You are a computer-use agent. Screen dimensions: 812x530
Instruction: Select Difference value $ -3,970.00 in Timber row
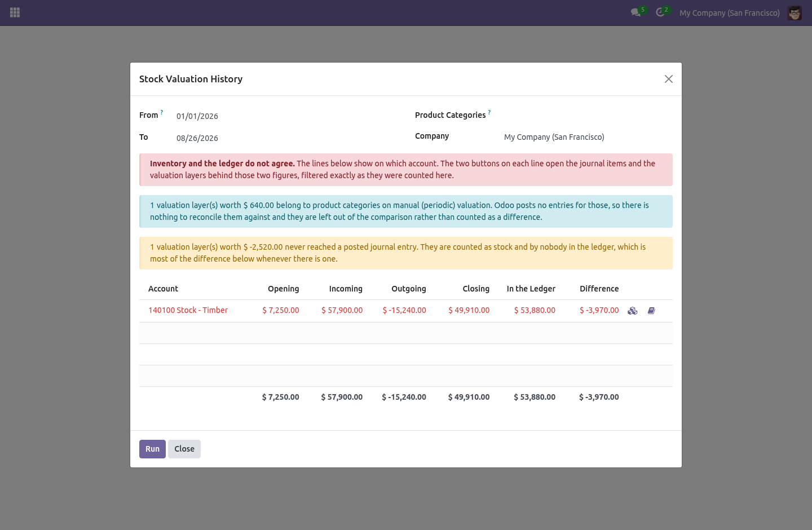click(599, 310)
